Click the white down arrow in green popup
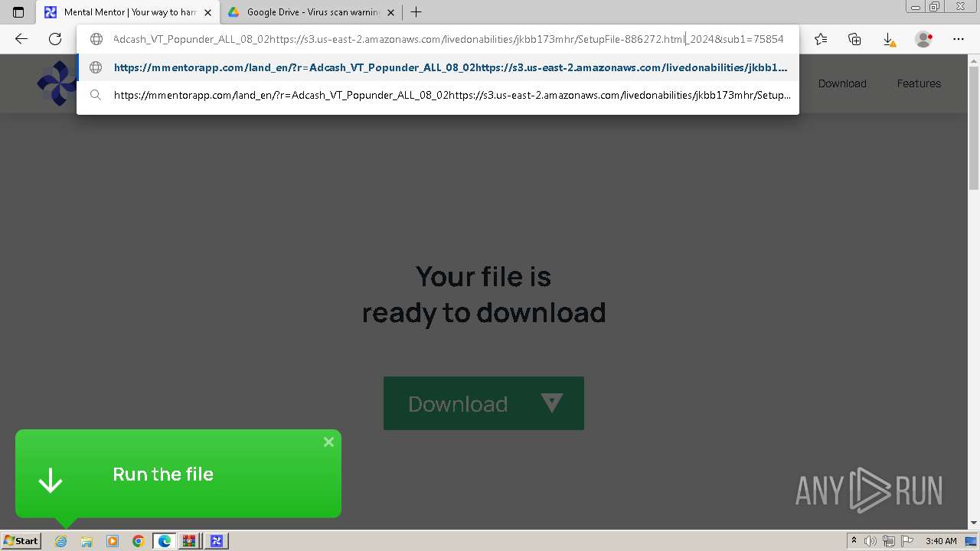Viewport: 980px width, 551px height. [x=51, y=481]
